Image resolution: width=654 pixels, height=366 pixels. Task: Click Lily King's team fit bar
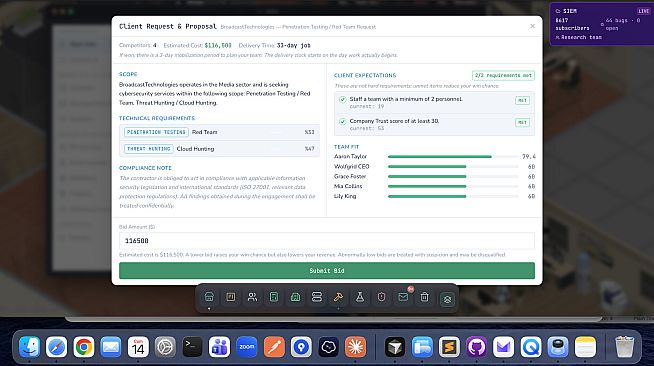(453, 196)
